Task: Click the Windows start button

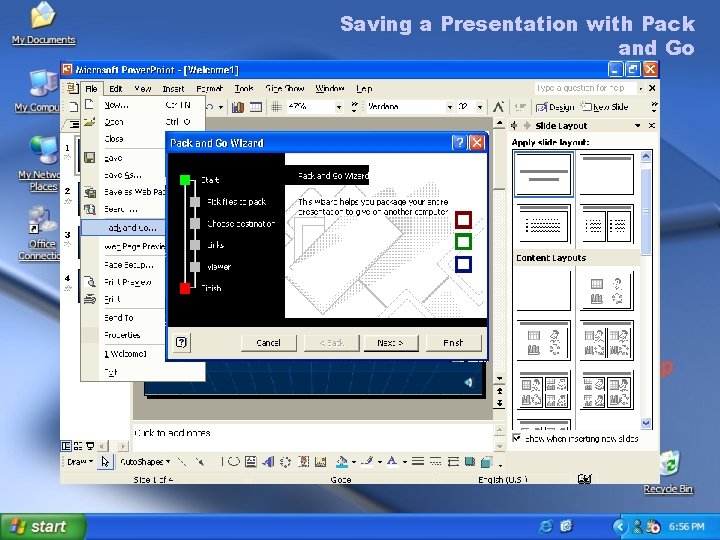Action: 43,526
